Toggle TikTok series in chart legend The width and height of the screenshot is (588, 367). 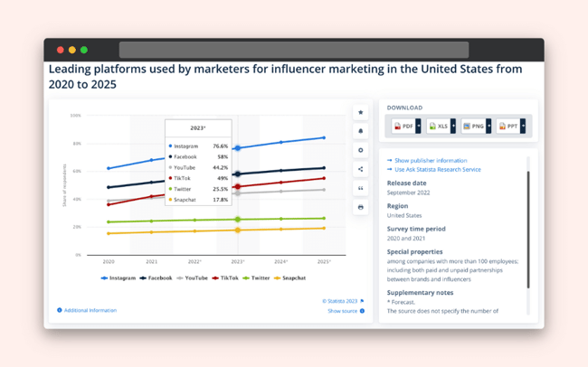225,278
